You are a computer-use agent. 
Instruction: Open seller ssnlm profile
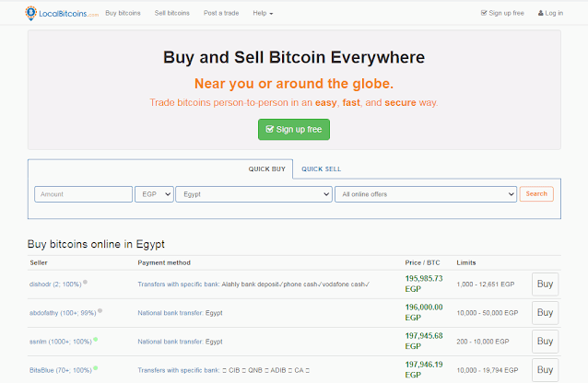(61, 342)
